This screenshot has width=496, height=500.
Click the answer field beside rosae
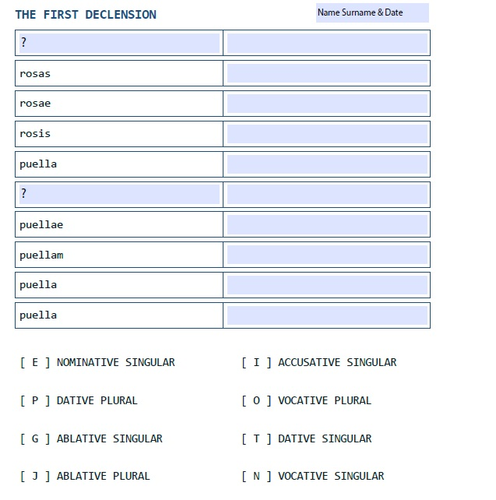pyautogui.click(x=327, y=104)
